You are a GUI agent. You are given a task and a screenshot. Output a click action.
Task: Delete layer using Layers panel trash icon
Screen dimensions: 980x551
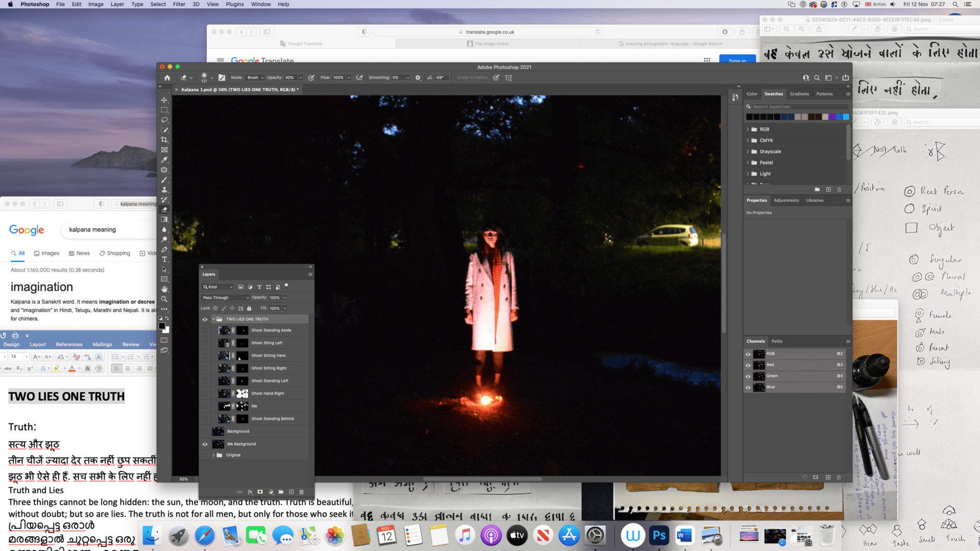pos(301,492)
